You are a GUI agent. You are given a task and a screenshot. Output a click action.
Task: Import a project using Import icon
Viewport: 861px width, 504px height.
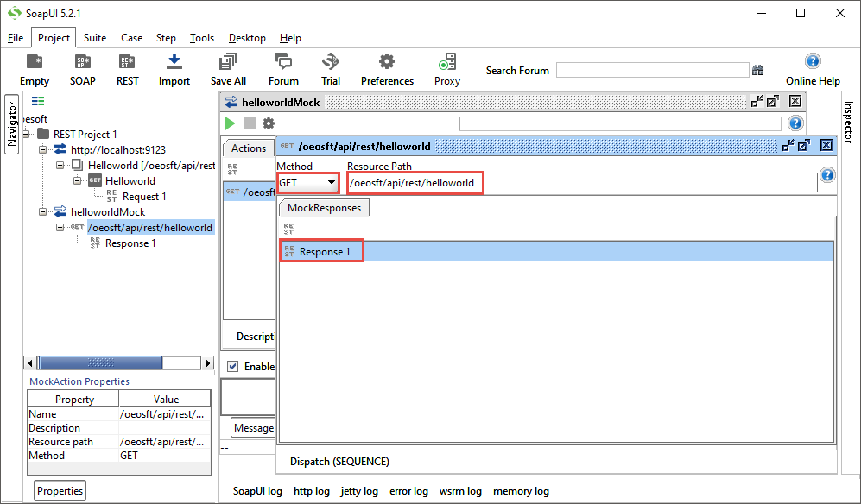[x=174, y=70]
